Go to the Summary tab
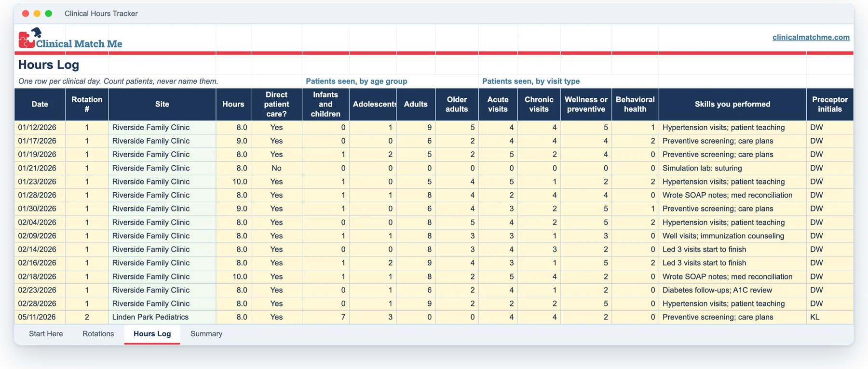This screenshot has height=369, width=868. (206, 334)
